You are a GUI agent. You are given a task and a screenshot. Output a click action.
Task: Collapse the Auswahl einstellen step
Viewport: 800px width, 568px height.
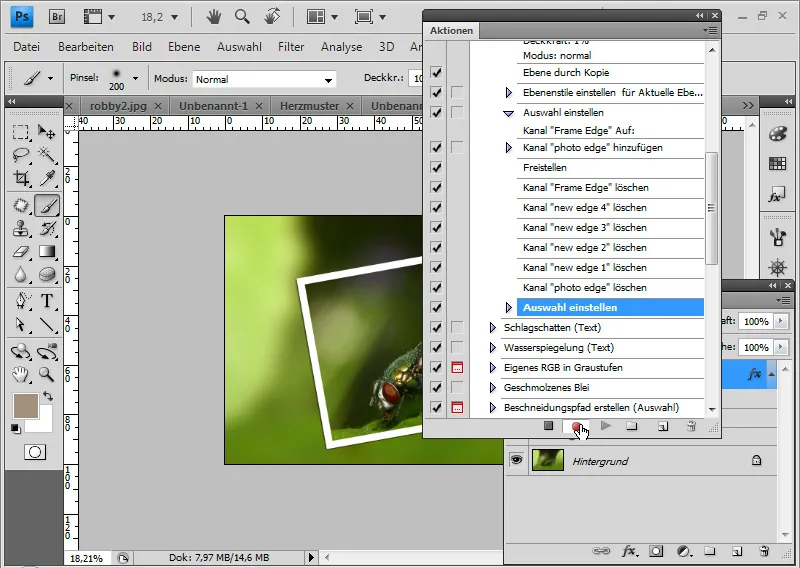(x=509, y=113)
